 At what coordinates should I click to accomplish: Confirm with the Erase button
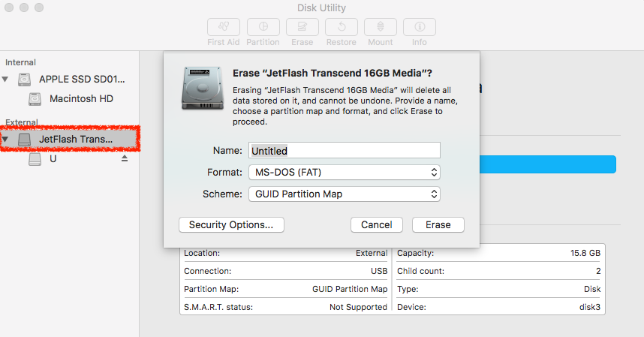click(438, 225)
